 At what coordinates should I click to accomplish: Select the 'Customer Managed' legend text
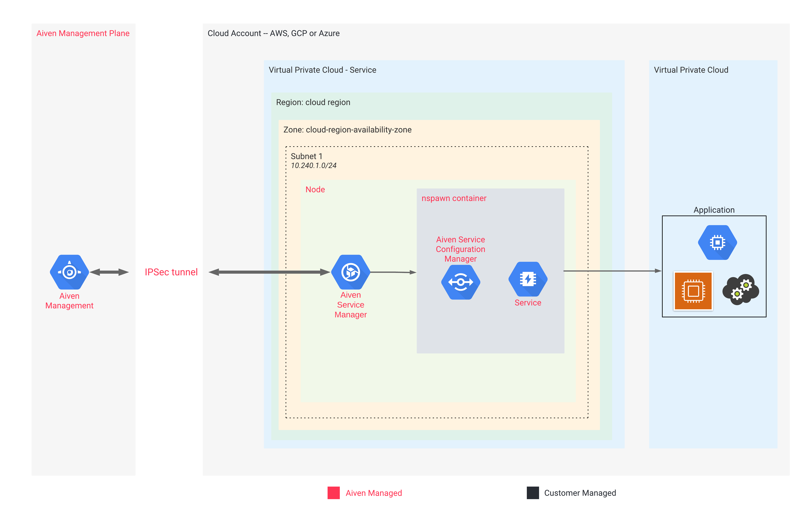click(580, 493)
